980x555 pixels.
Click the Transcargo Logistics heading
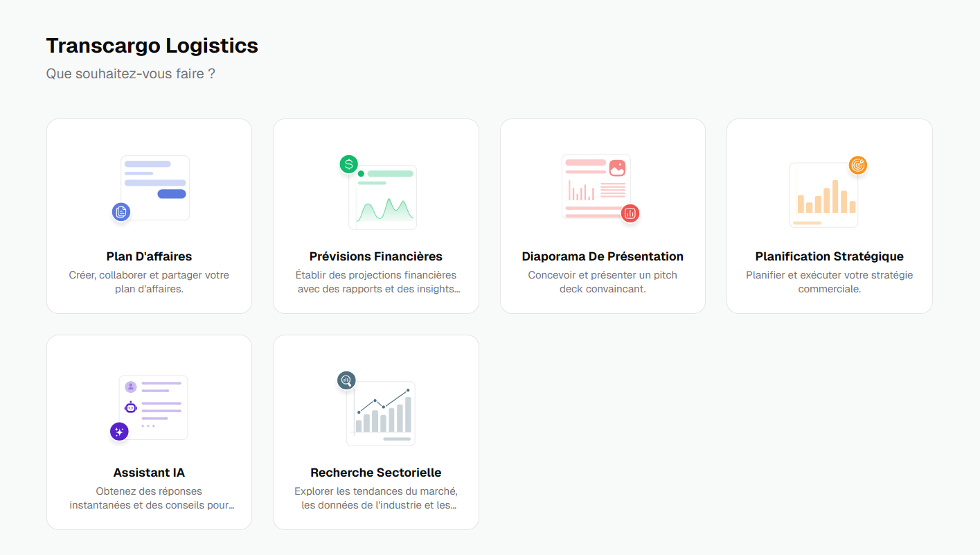click(152, 46)
